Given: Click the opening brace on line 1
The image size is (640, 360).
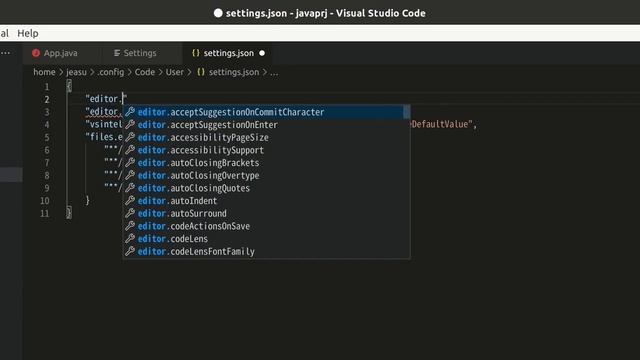Looking at the screenshot, I should pos(69,86).
